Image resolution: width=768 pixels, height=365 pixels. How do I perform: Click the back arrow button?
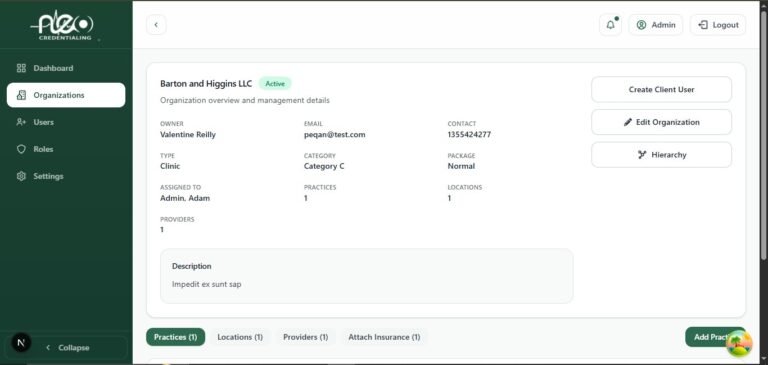tap(156, 25)
